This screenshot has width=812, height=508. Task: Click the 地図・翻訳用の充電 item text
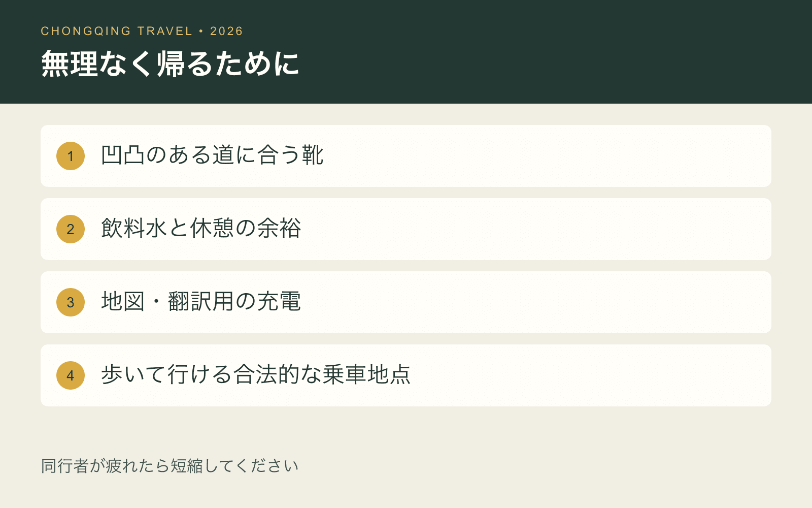point(201,302)
